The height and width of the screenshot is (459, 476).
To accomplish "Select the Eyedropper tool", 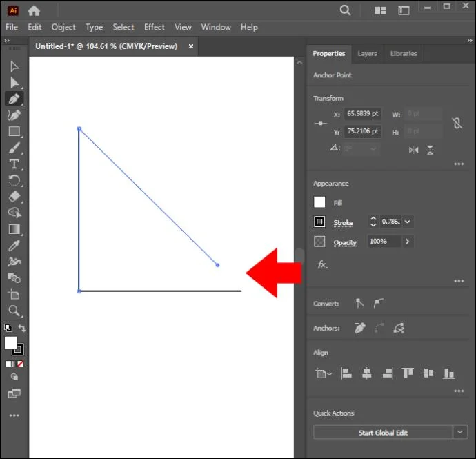I will [x=14, y=246].
